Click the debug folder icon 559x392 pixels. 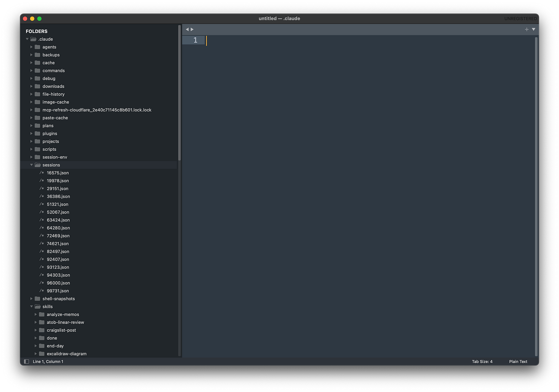click(x=38, y=78)
